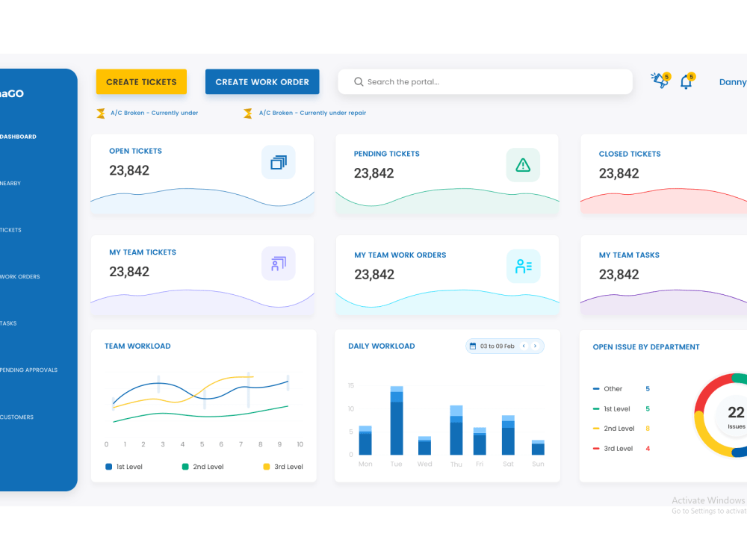
Task: Click the calendar icon in date range
Action: [473, 346]
